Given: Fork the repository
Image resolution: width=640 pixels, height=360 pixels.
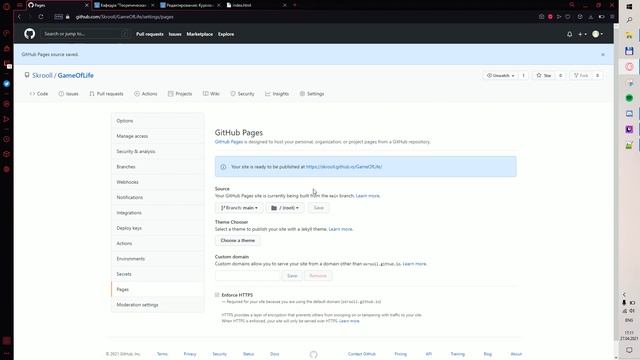Looking at the screenshot, I should pos(581,76).
